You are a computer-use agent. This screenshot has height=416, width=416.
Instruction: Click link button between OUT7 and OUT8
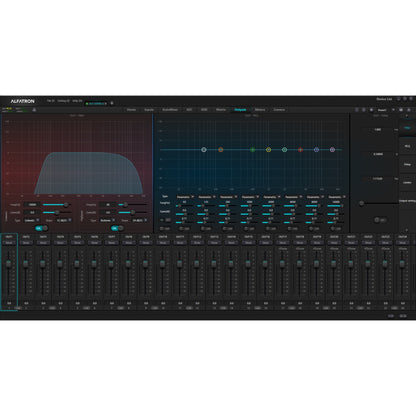[120, 308]
